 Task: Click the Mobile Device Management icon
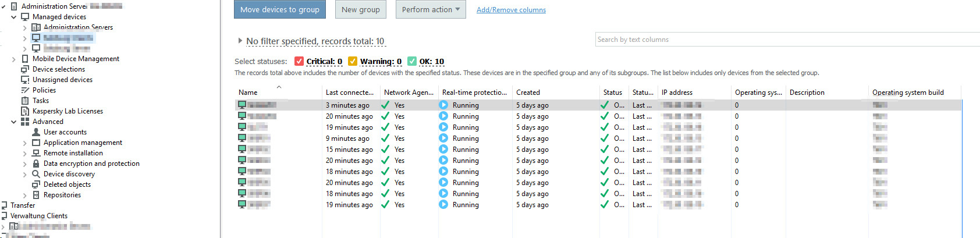click(x=25, y=59)
